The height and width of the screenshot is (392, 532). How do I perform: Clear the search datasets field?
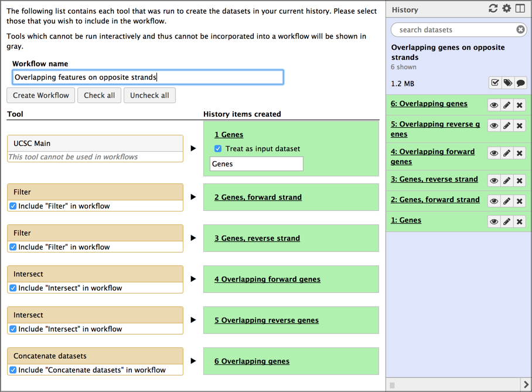(x=520, y=29)
